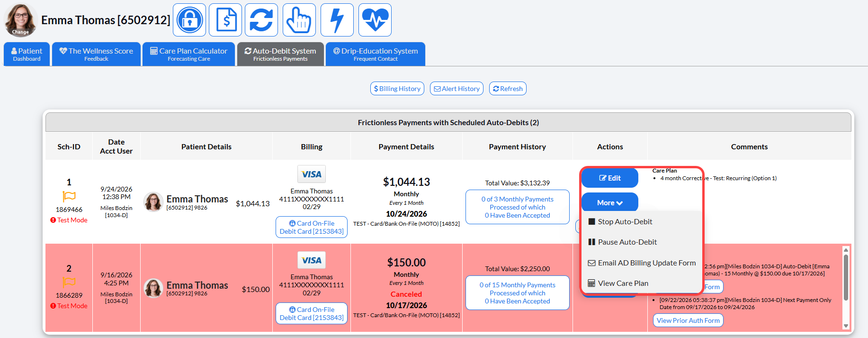Click the flag icon on schedule 2

point(69,282)
